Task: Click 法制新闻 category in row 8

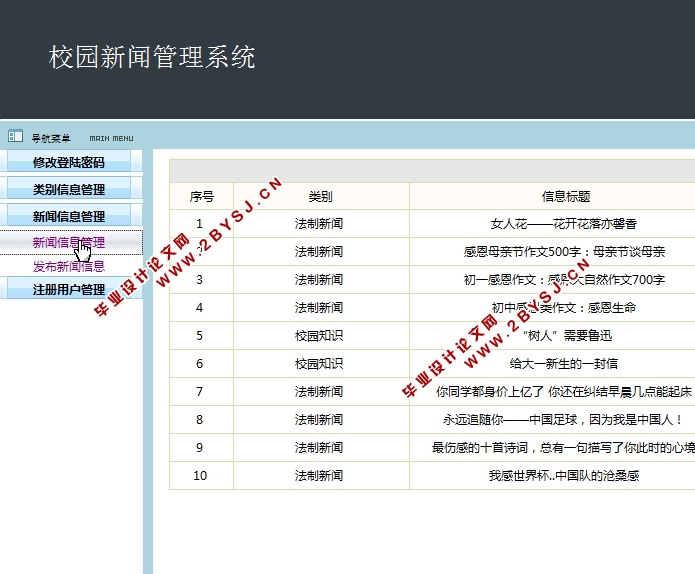Action: (x=319, y=419)
